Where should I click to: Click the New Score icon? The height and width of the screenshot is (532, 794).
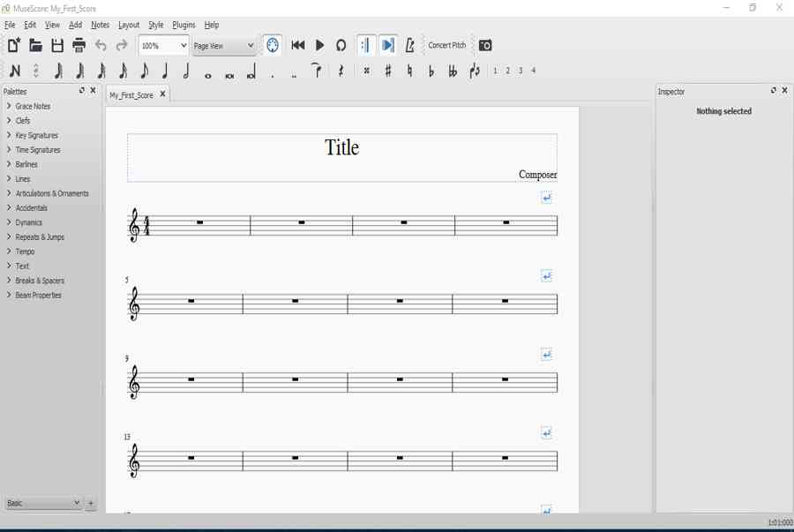tap(14, 45)
